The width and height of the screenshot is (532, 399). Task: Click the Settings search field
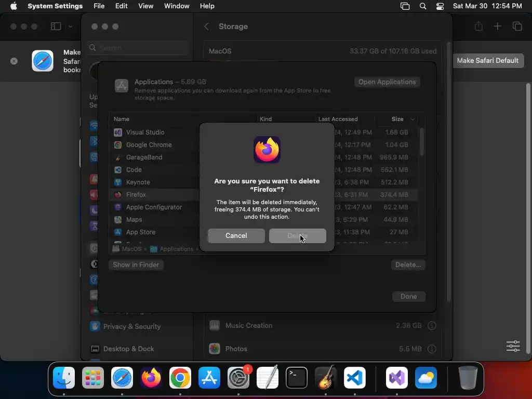(x=137, y=48)
